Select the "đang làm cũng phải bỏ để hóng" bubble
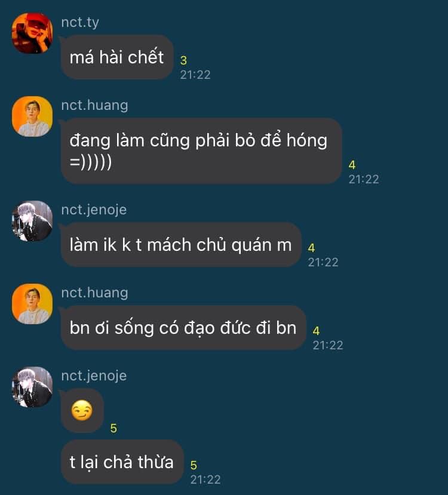Viewport: 448px width, 495px height. 201,151
